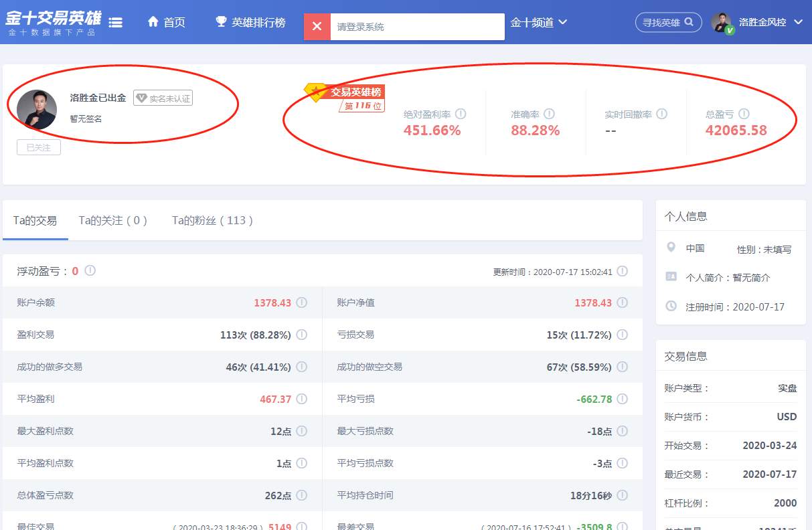Viewport: 812px width, 530px height.
Task: Click info icon next to 浮动盈亏
Action: [x=90, y=270]
